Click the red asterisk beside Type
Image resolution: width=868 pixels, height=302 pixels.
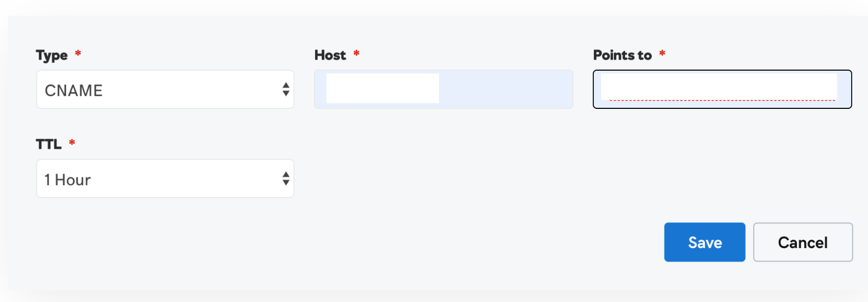tap(78, 54)
